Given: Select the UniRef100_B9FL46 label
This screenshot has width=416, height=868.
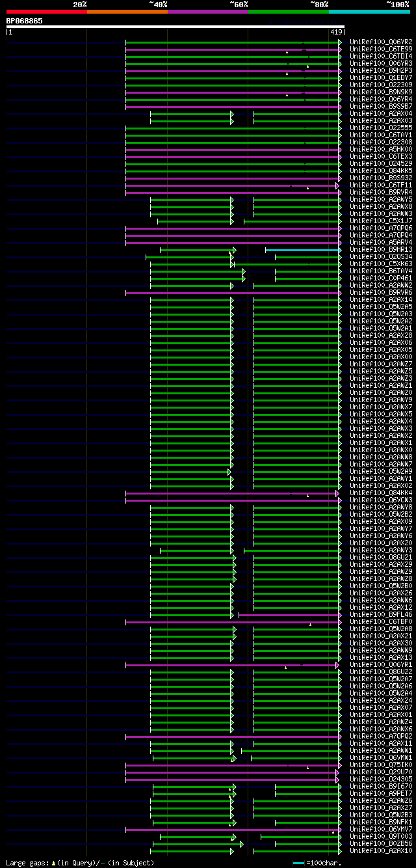Looking at the screenshot, I should [x=381, y=615].
